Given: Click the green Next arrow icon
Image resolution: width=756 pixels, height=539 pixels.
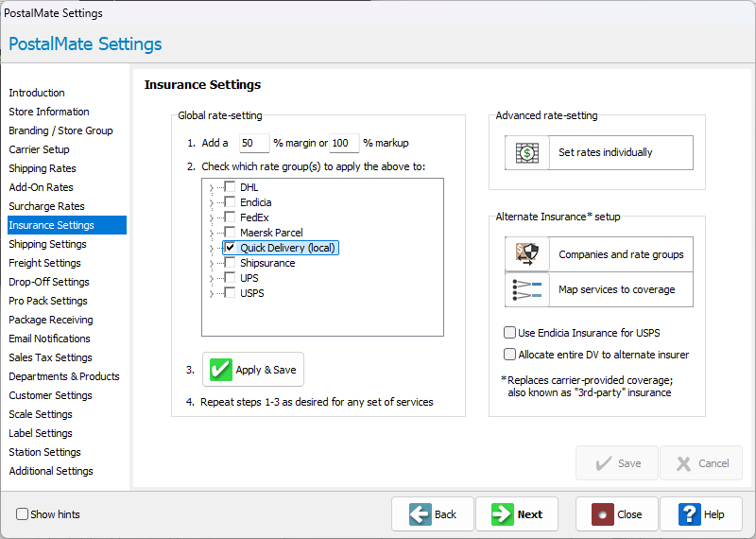Looking at the screenshot, I should click(503, 514).
